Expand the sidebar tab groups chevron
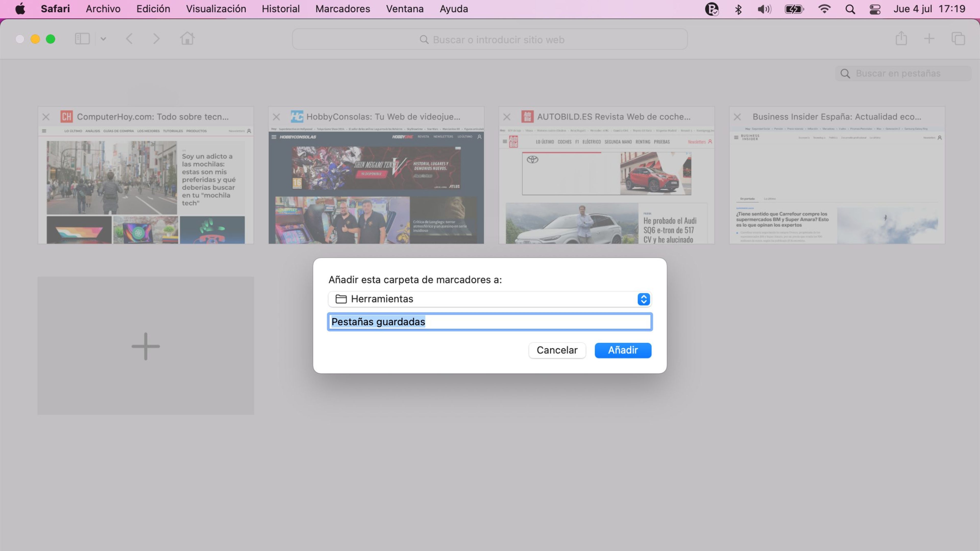The image size is (980, 551). pos(103,39)
